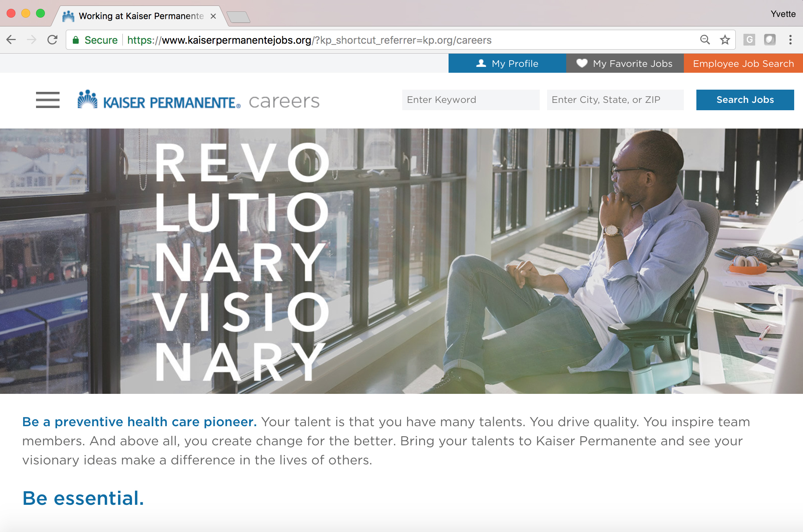
Task: Click 'Be a preventive health care pioneer.' text
Action: click(x=139, y=422)
